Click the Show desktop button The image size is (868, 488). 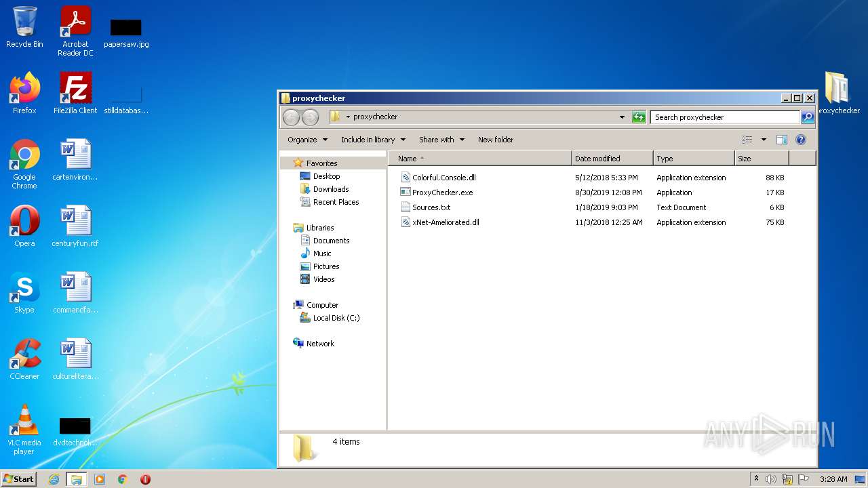tap(861, 479)
